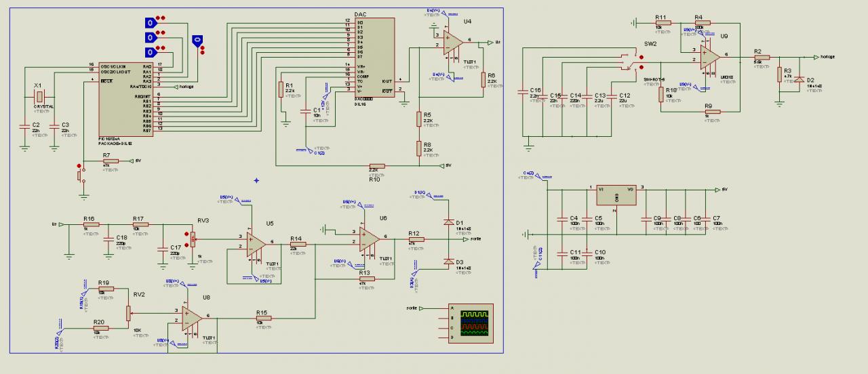Select diode D3

tap(448, 260)
